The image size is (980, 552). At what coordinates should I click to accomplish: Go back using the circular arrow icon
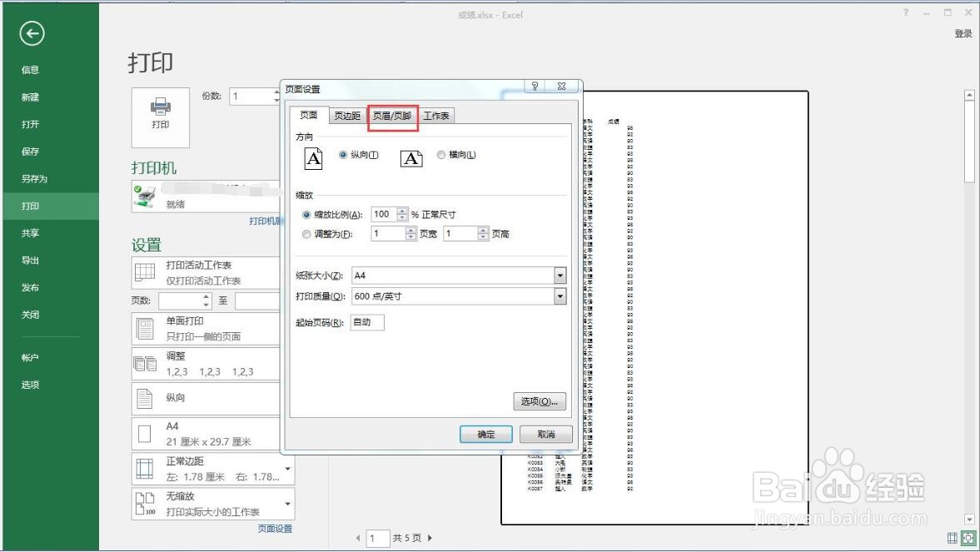tap(32, 33)
